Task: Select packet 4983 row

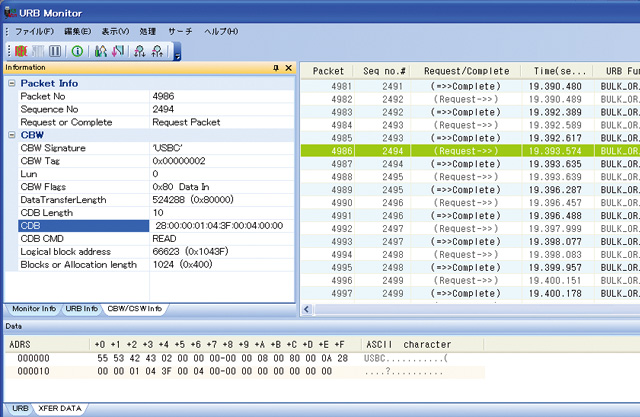Action: [x=470, y=112]
